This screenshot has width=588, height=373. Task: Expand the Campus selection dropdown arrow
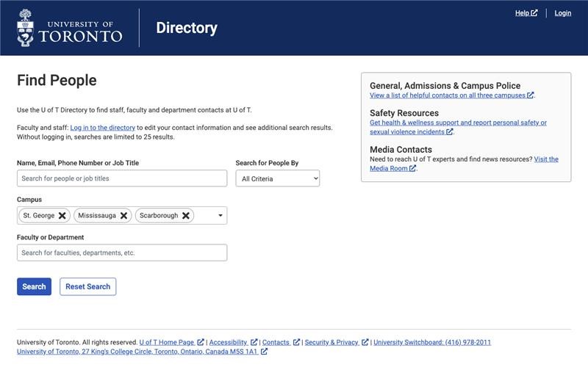[220, 216]
